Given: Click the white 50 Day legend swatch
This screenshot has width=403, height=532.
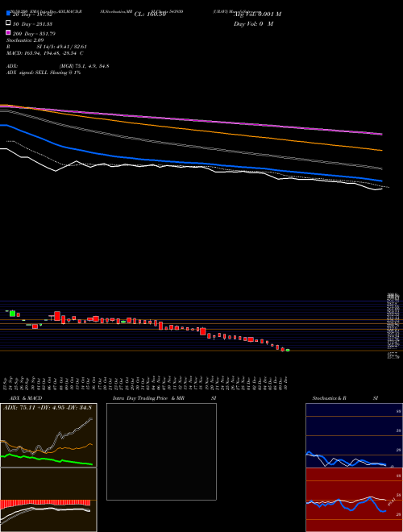Looking at the screenshot, I should pos(8,23).
